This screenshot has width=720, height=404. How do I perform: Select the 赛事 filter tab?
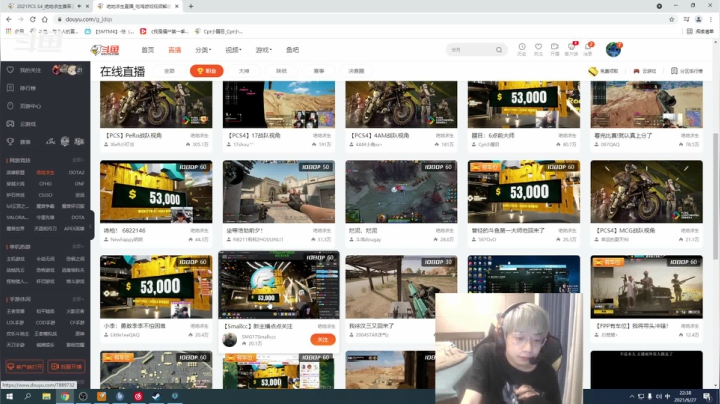319,71
